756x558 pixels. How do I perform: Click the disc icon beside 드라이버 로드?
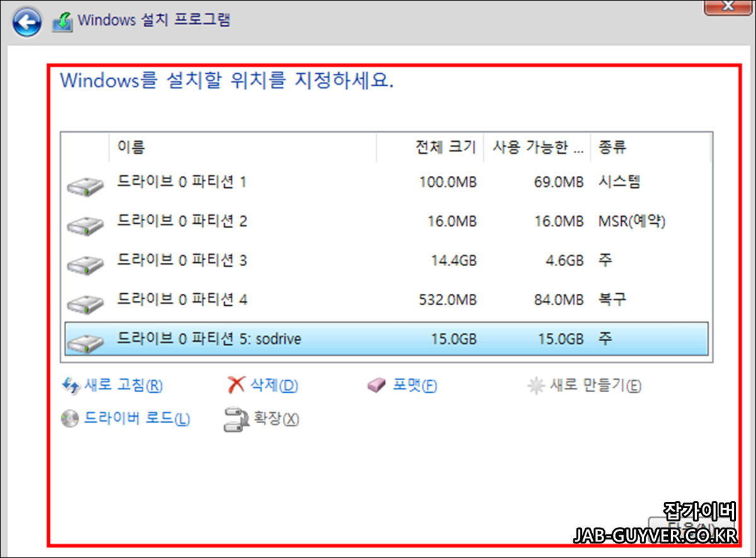coord(70,419)
